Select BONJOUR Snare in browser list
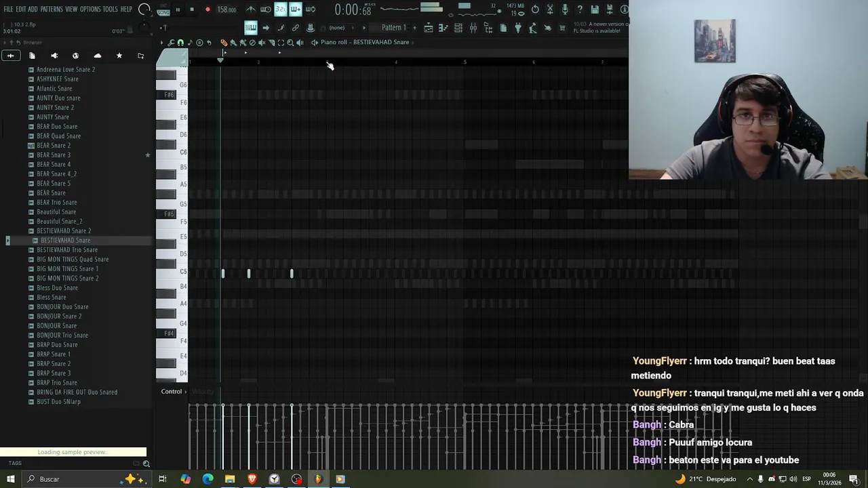The image size is (868, 488). [x=56, y=325]
